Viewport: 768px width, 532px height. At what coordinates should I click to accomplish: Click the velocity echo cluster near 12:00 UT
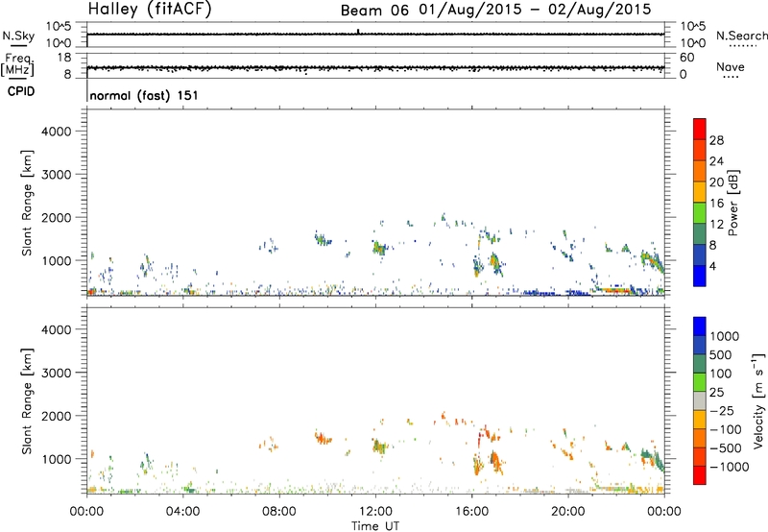click(378, 447)
